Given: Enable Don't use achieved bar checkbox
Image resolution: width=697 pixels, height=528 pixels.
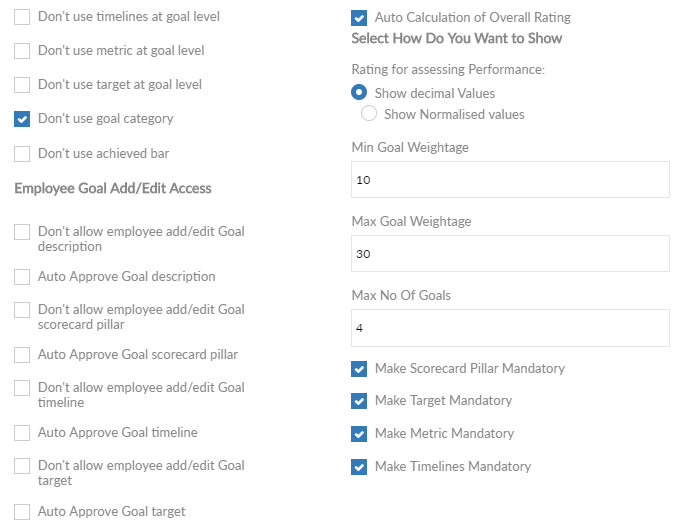Looking at the screenshot, I should 22,154.
